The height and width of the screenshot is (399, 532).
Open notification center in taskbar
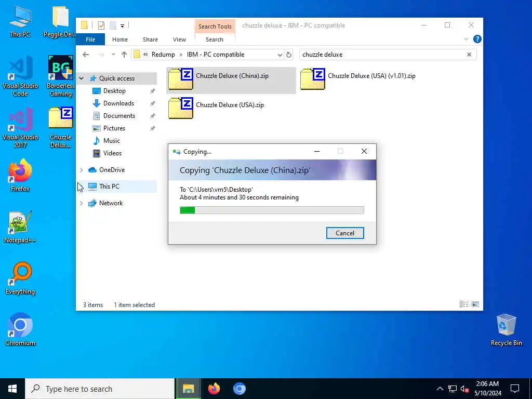pos(515,389)
